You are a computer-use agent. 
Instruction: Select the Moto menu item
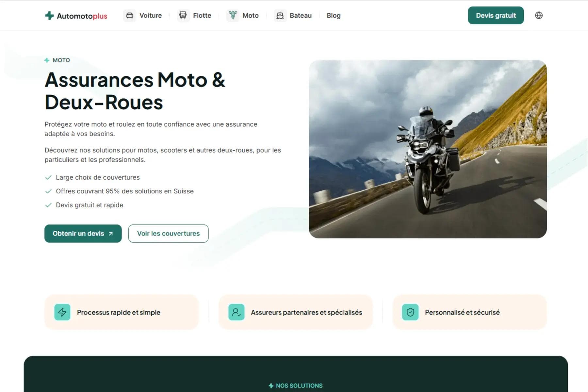click(x=243, y=15)
